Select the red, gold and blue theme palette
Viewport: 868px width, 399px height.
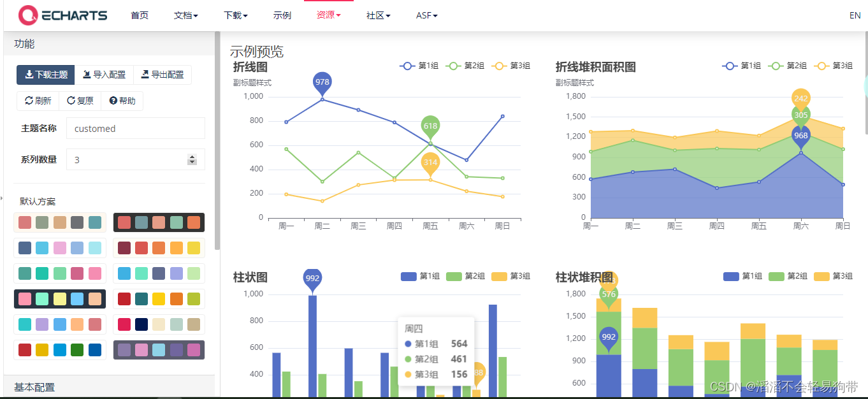(x=60, y=350)
